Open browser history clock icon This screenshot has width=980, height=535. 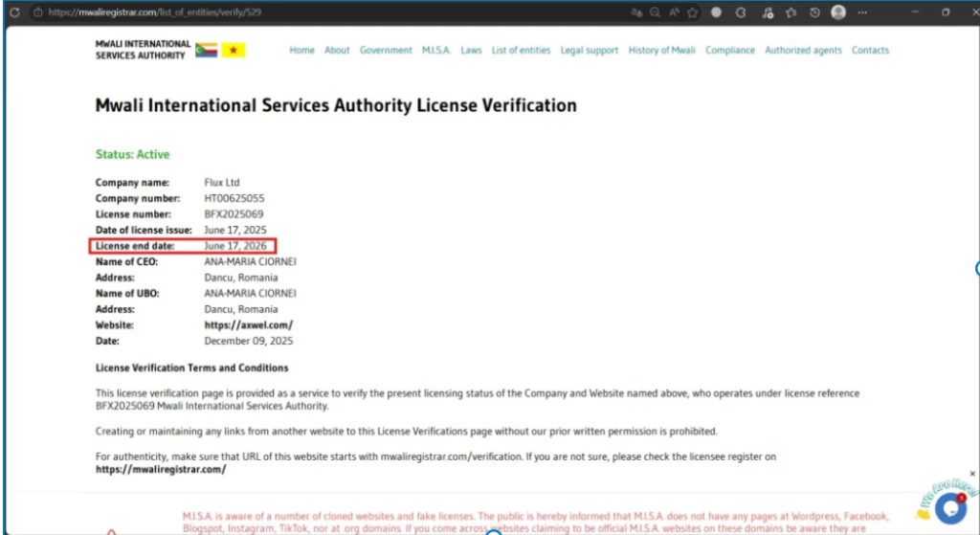[815, 12]
